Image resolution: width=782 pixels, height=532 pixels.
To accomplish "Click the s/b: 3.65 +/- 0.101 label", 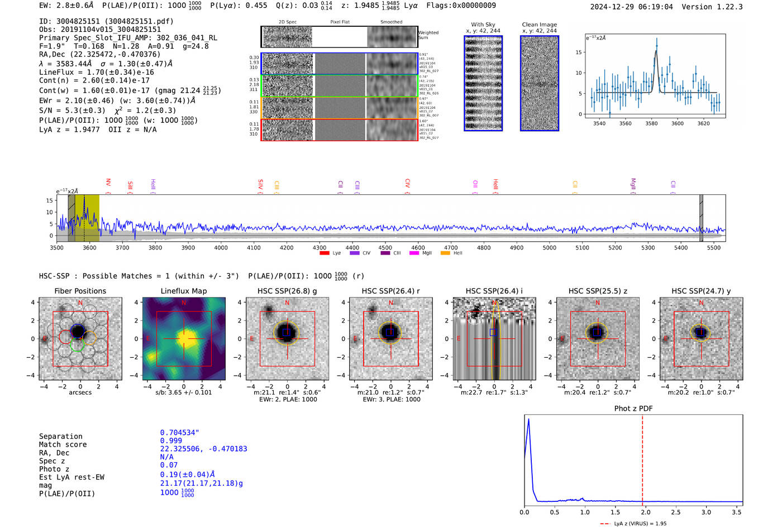I will point(184,392).
